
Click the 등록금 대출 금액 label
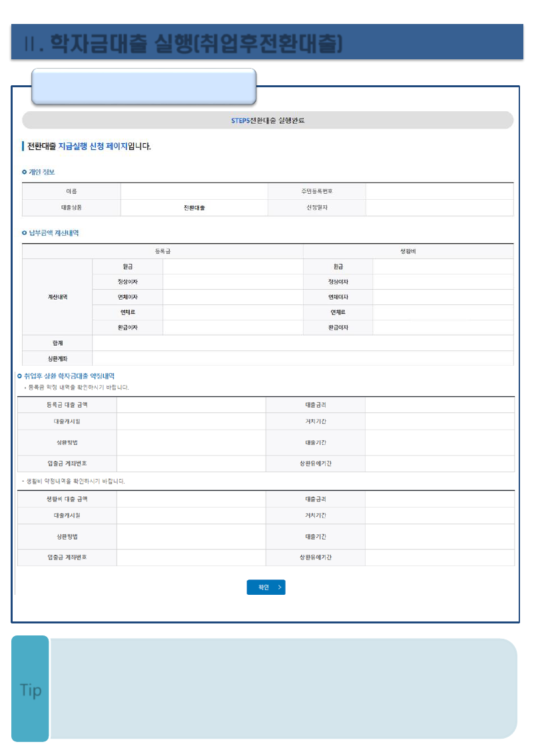point(67,405)
